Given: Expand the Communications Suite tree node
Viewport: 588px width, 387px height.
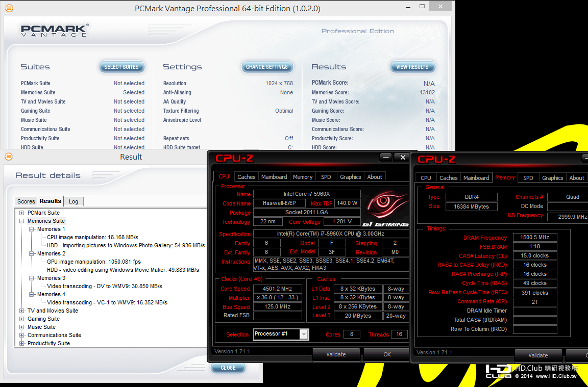Looking at the screenshot, I should pyautogui.click(x=22, y=336).
